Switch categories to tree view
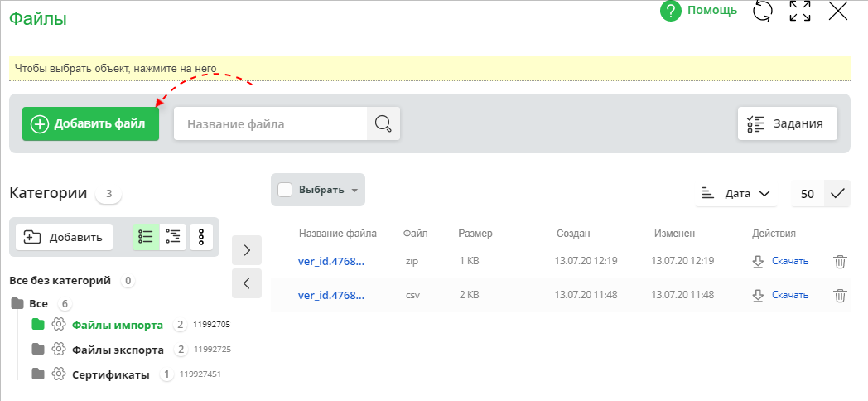The height and width of the screenshot is (401, 868). 173,237
